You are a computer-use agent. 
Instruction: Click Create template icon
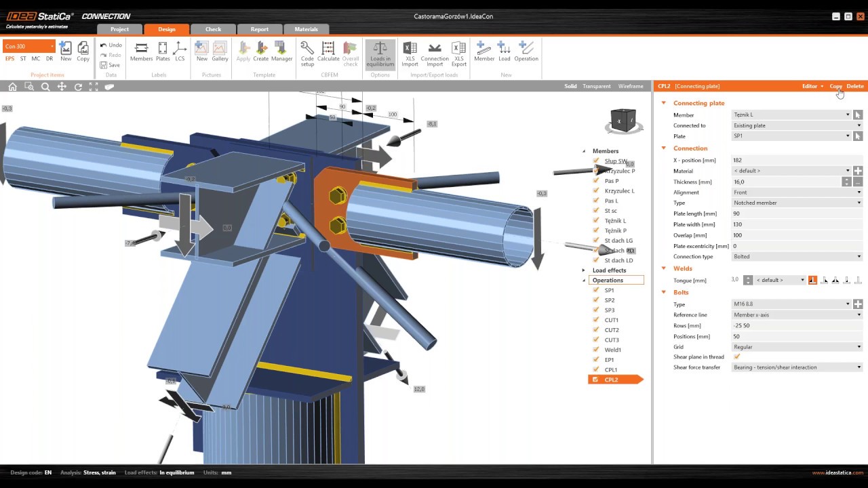260,52
